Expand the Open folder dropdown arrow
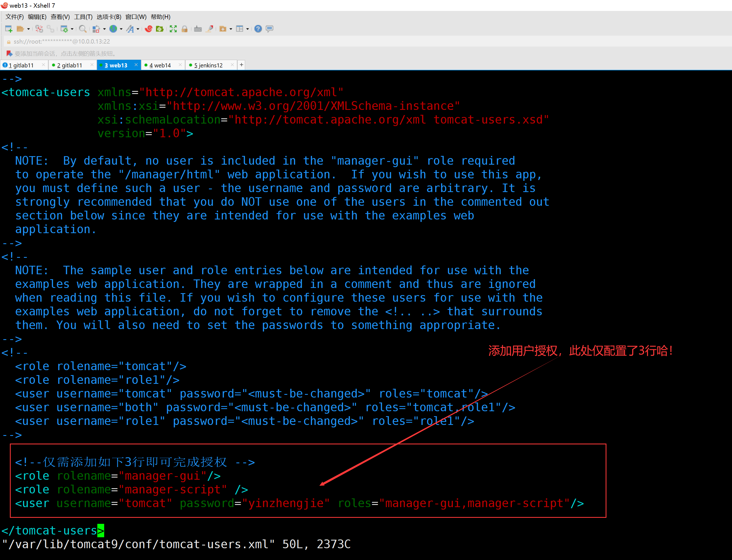The image size is (732, 560). [x=28, y=29]
